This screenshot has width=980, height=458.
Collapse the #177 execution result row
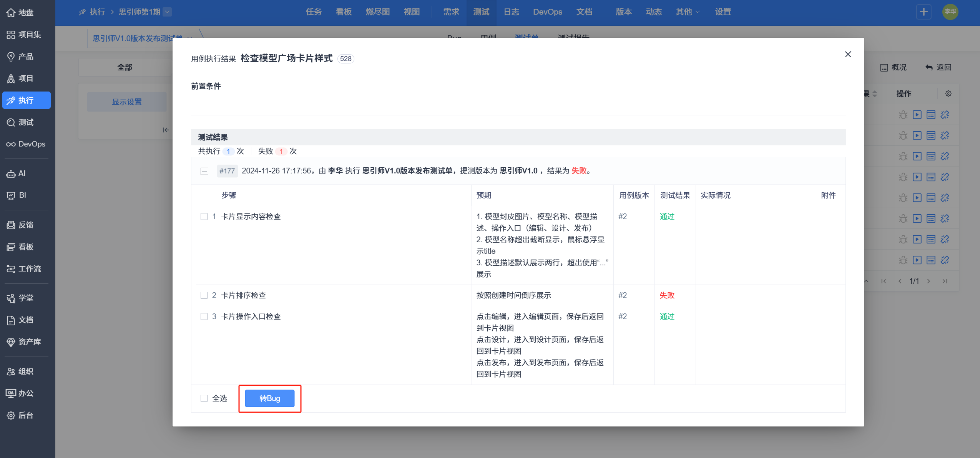point(204,171)
